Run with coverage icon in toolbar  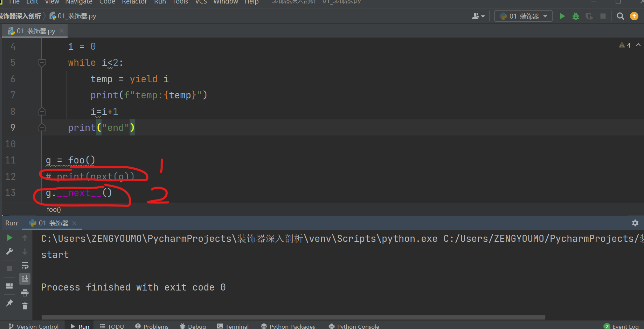coord(589,16)
